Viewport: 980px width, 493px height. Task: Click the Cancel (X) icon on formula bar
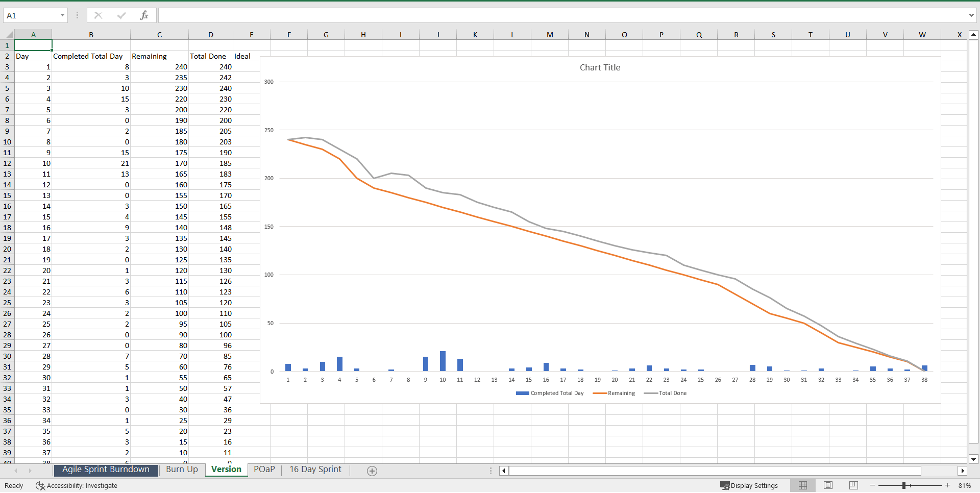point(98,15)
